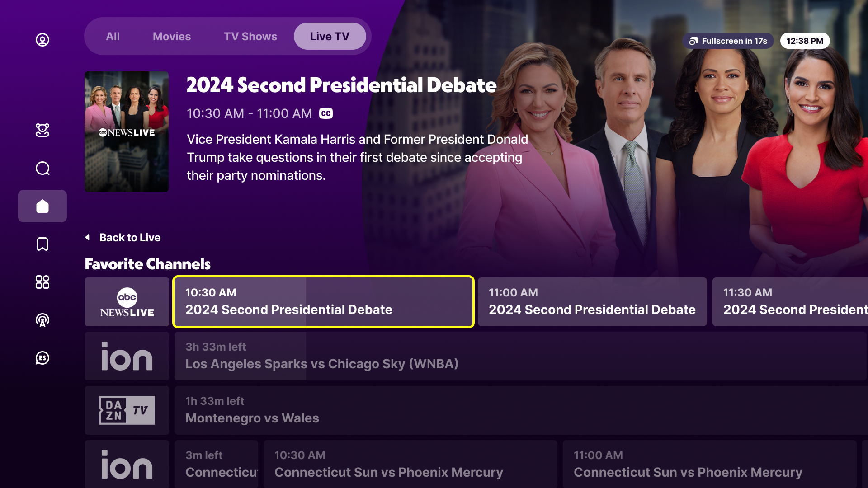The height and width of the screenshot is (488, 868).
Task: Open the live broadcast antenna icon
Action: (42, 320)
